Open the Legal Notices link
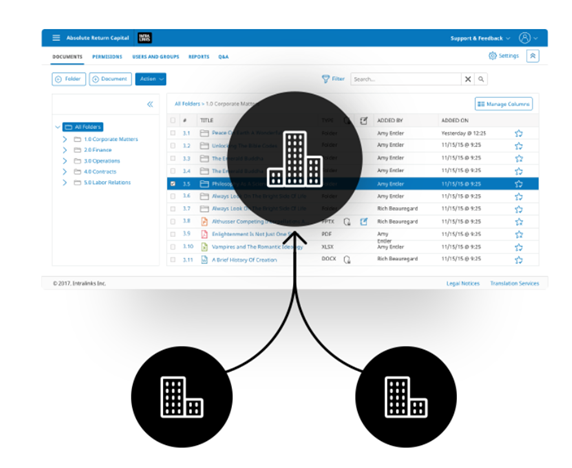The image size is (572, 468). 463,283
